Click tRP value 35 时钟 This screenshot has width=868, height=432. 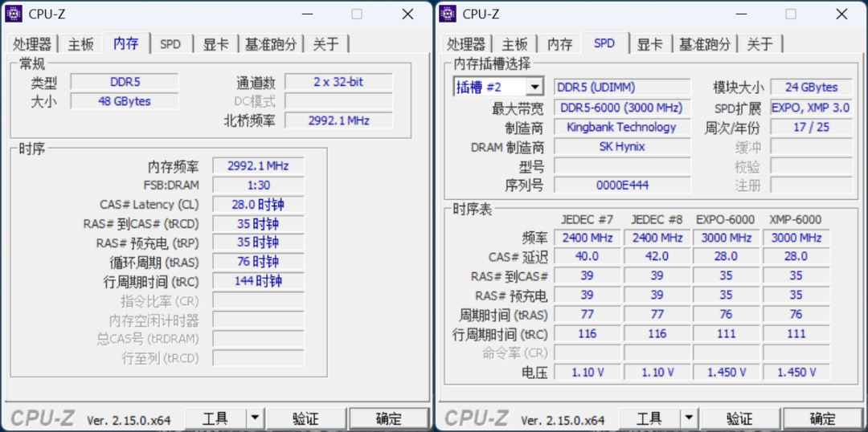(258, 242)
